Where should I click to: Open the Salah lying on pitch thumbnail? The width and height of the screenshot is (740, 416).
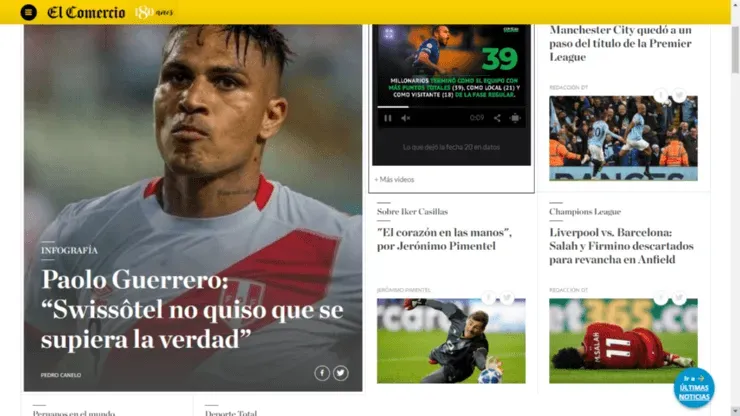(623, 340)
